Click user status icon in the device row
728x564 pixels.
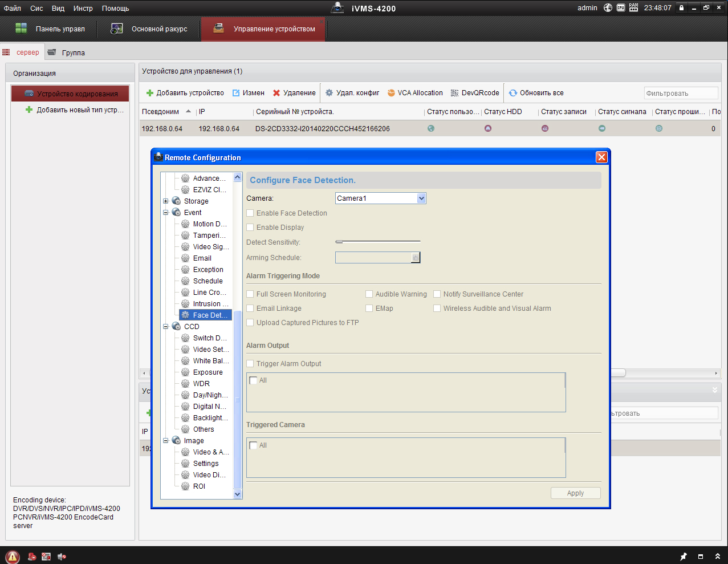point(431,128)
